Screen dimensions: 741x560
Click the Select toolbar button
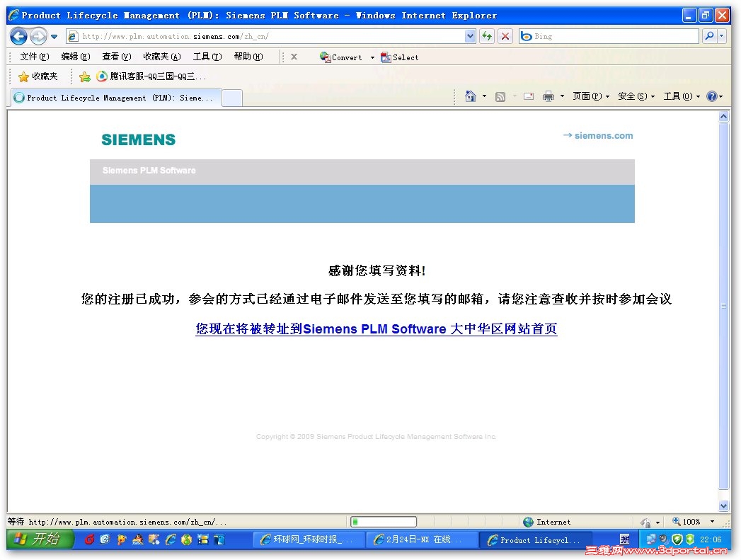[400, 57]
